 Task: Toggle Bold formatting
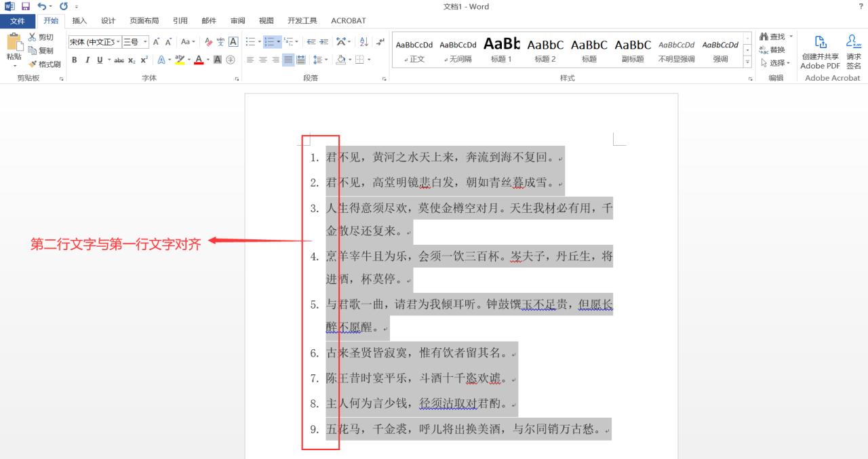pos(75,60)
